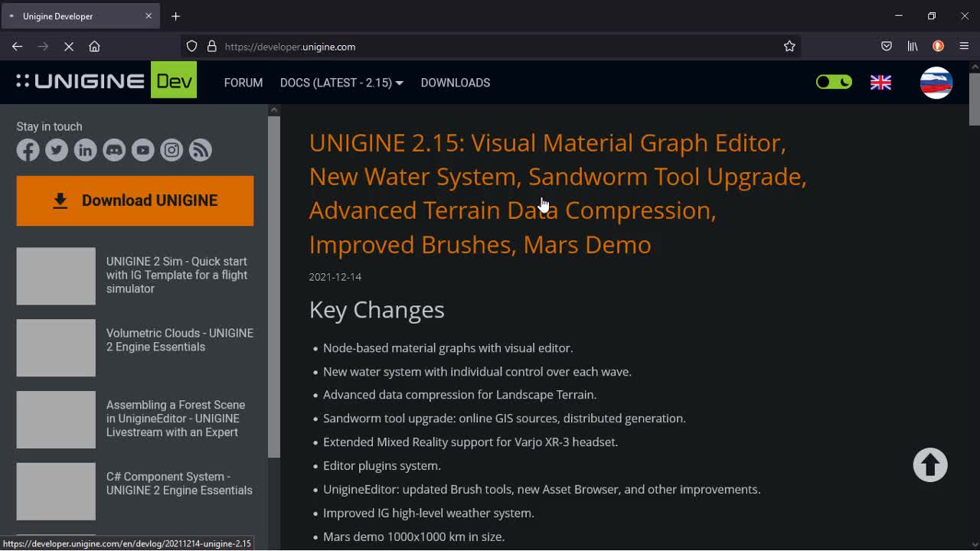980x551 pixels.
Task: Go back with browser back arrow
Action: (17, 47)
